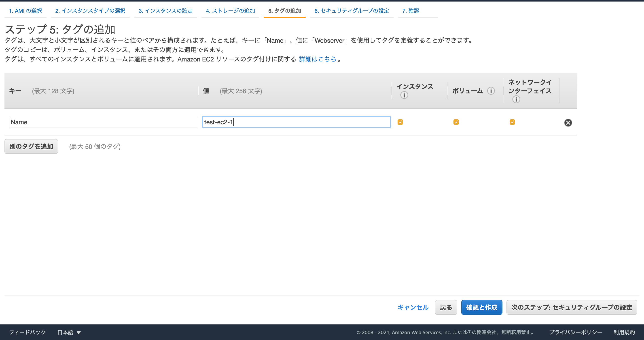Toggle the ネットワークインターフェイス tag checkbox
Screen dimensions: 644x340
click(x=512, y=122)
